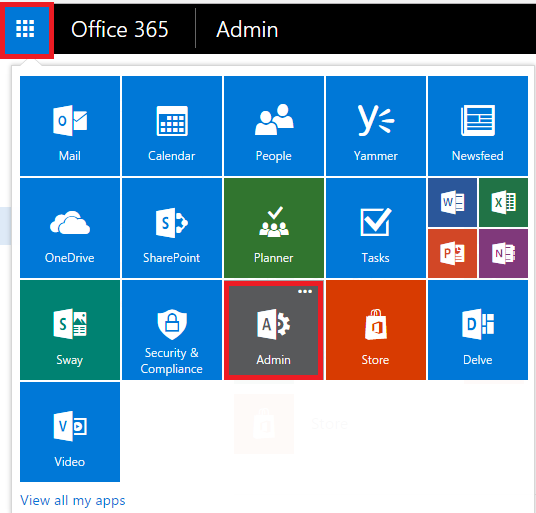The width and height of the screenshot is (536, 513).
Task: Collapse the app launcher waffle button
Action: click(x=25, y=29)
